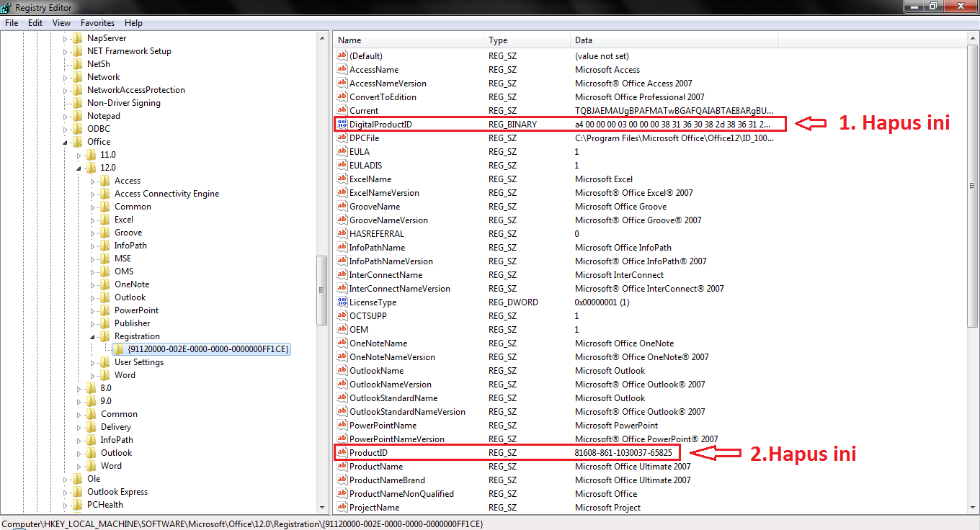Expand the NetworkAccessProtection key
Image resolution: width=980 pixels, height=530 pixels.
[66, 90]
